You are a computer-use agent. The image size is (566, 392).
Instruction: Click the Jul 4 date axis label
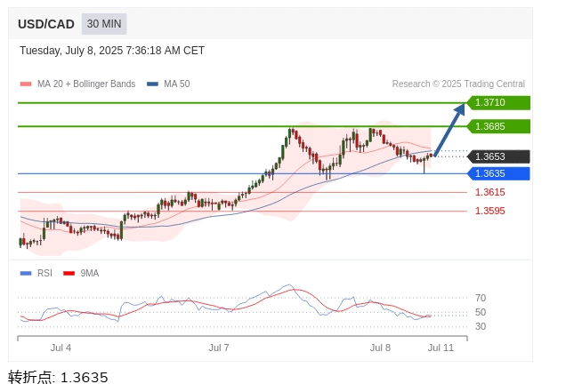point(61,348)
